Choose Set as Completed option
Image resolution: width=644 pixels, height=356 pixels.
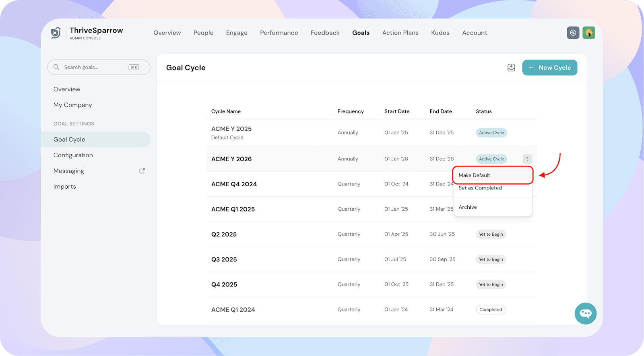pyautogui.click(x=480, y=188)
